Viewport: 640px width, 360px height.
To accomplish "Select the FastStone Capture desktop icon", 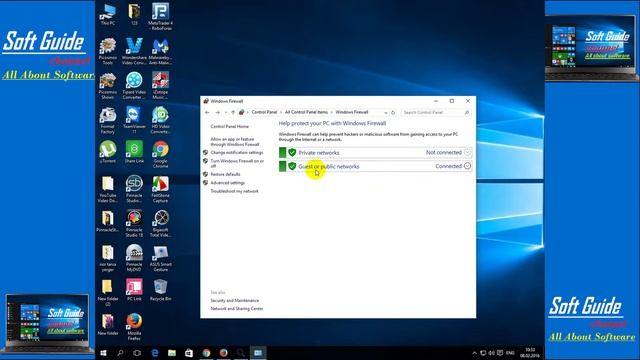I will pos(160,189).
